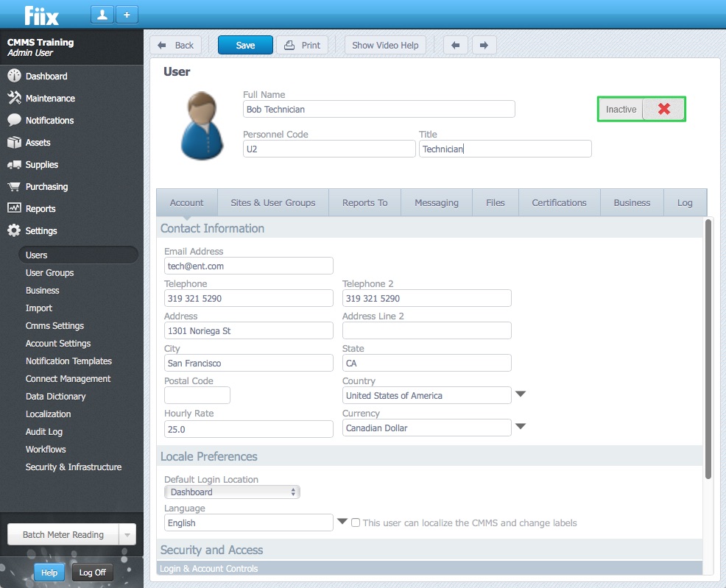Open the Default Login Location select
726x588 pixels.
(x=232, y=492)
